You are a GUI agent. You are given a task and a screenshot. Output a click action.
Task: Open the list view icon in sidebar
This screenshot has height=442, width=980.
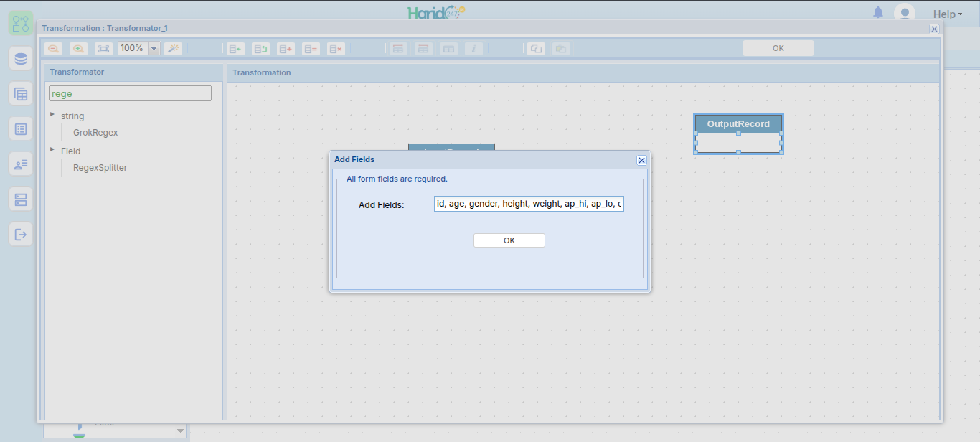[21, 129]
